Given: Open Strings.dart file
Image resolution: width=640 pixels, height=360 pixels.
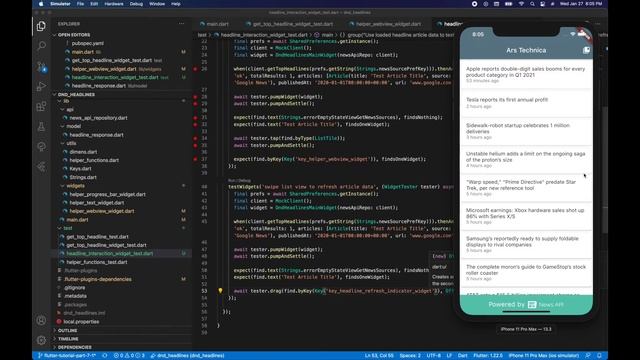Looking at the screenshot, I should click(x=83, y=177).
